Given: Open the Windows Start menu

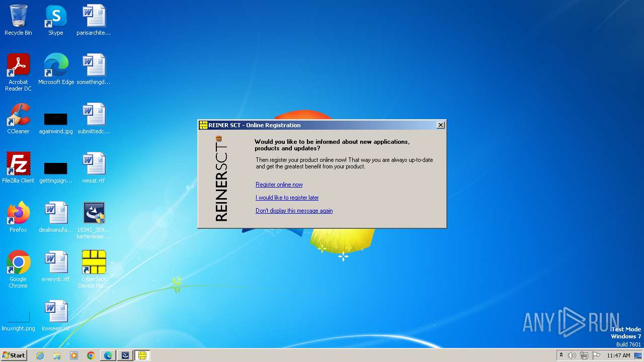Looking at the screenshot, I should click(x=14, y=355).
